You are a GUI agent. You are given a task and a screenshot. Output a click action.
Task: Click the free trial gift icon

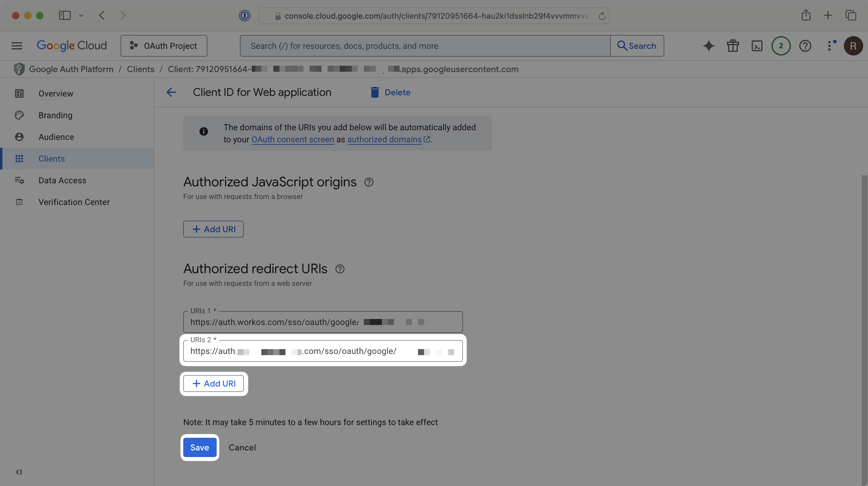click(x=733, y=46)
